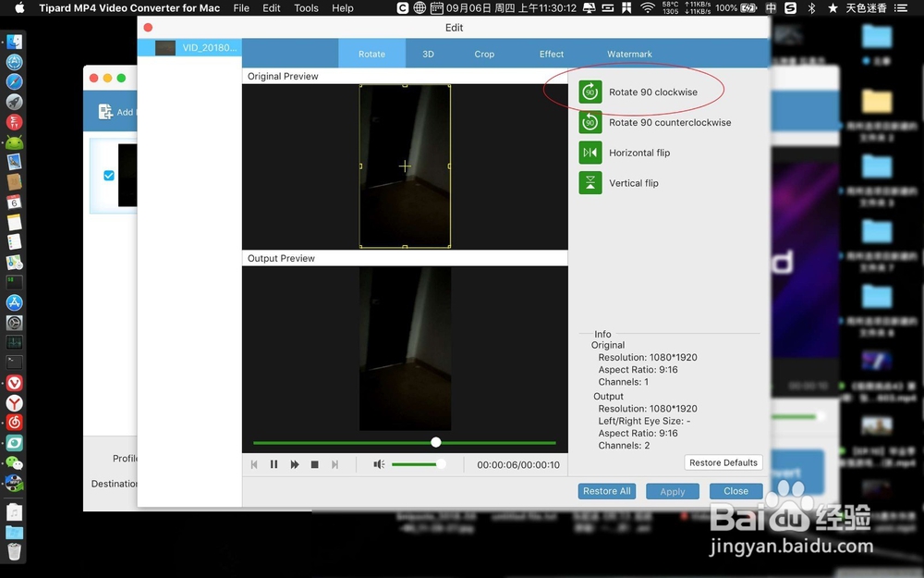Click the Wi-Fi icon in menu bar
Viewport: 924px width, 578px height.
coord(647,7)
